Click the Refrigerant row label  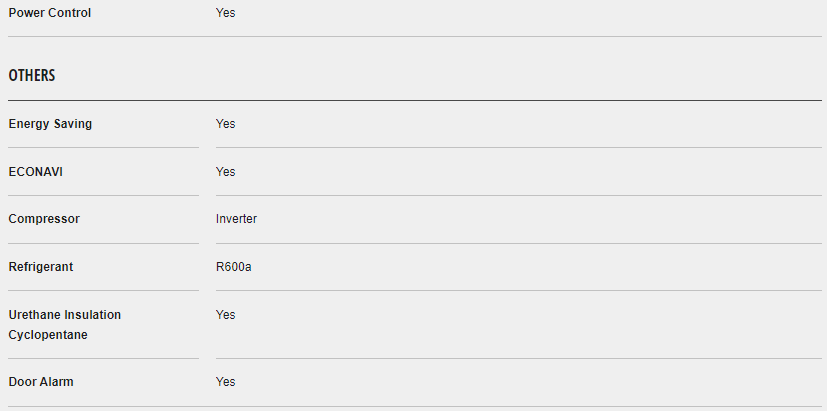tap(41, 267)
